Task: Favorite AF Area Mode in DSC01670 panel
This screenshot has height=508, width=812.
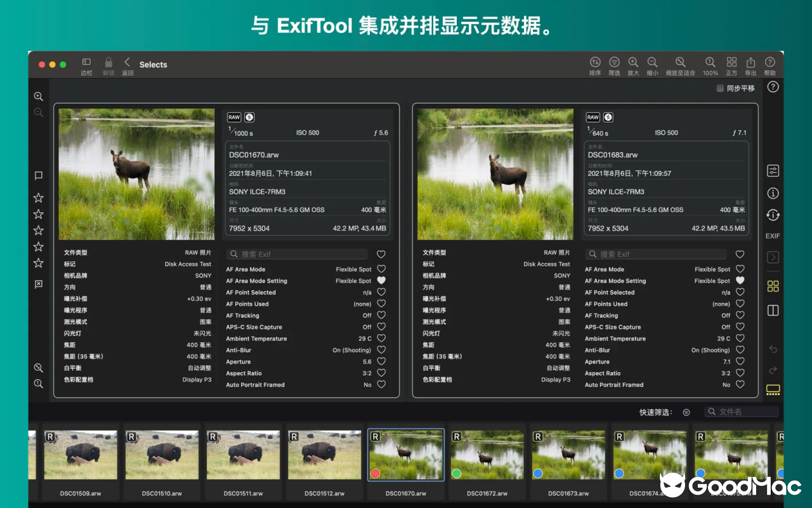Action: tap(381, 269)
